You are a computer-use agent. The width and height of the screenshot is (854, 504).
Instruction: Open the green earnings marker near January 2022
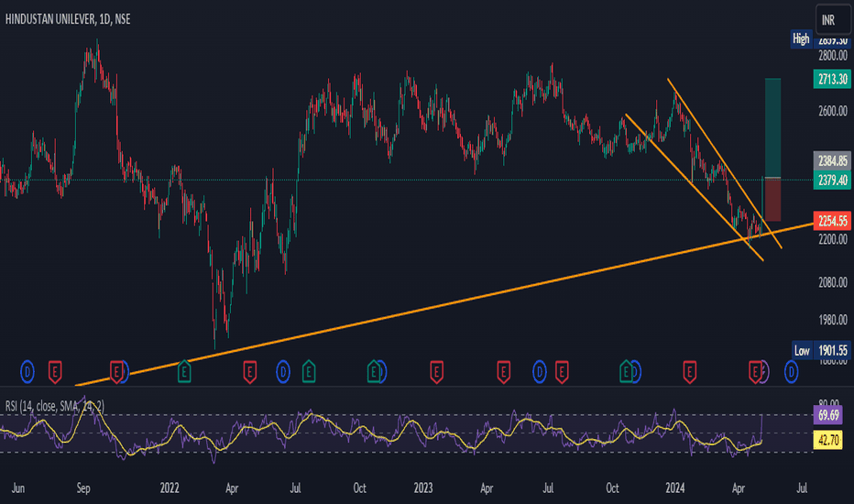pyautogui.click(x=184, y=372)
